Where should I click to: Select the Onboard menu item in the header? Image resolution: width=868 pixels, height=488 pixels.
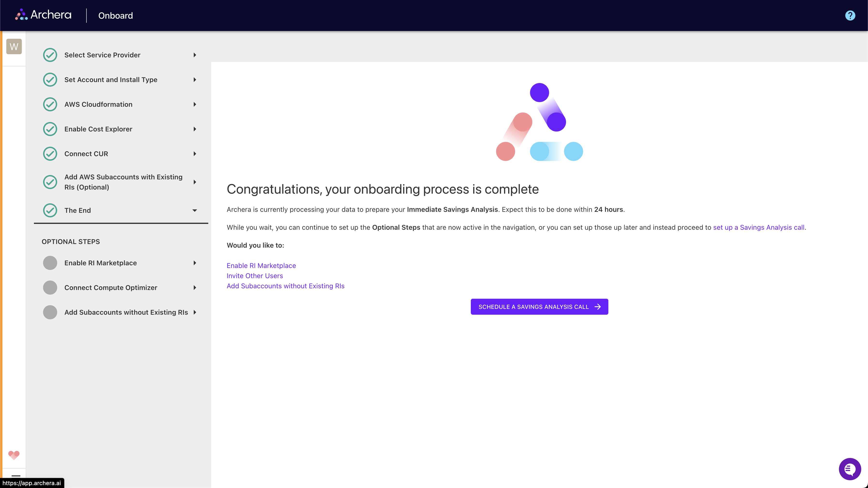pyautogui.click(x=115, y=15)
